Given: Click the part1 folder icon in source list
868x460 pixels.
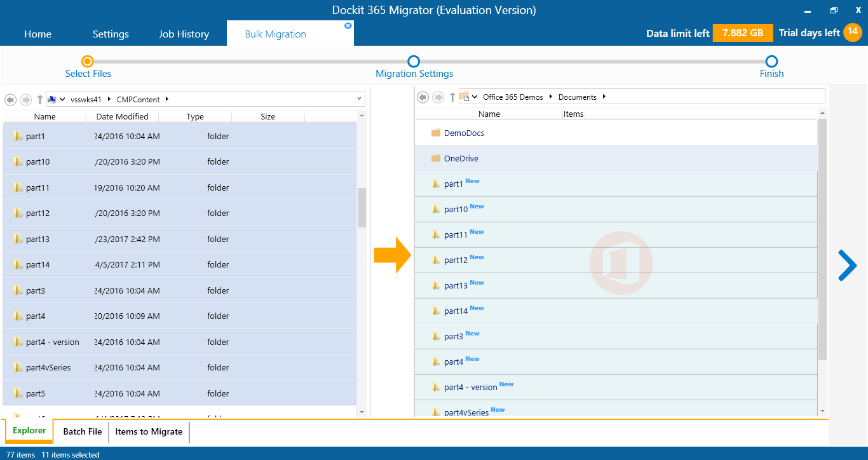Looking at the screenshot, I should pyautogui.click(x=18, y=136).
